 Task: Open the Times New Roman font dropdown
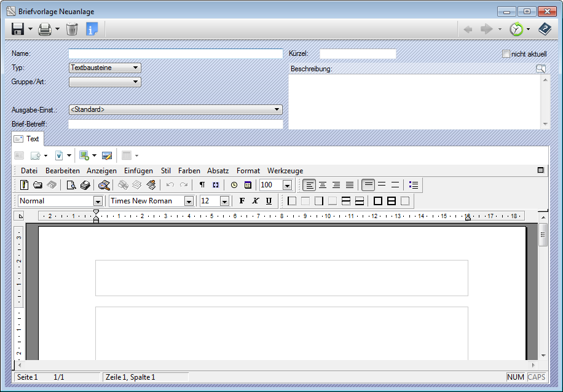click(189, 202)
